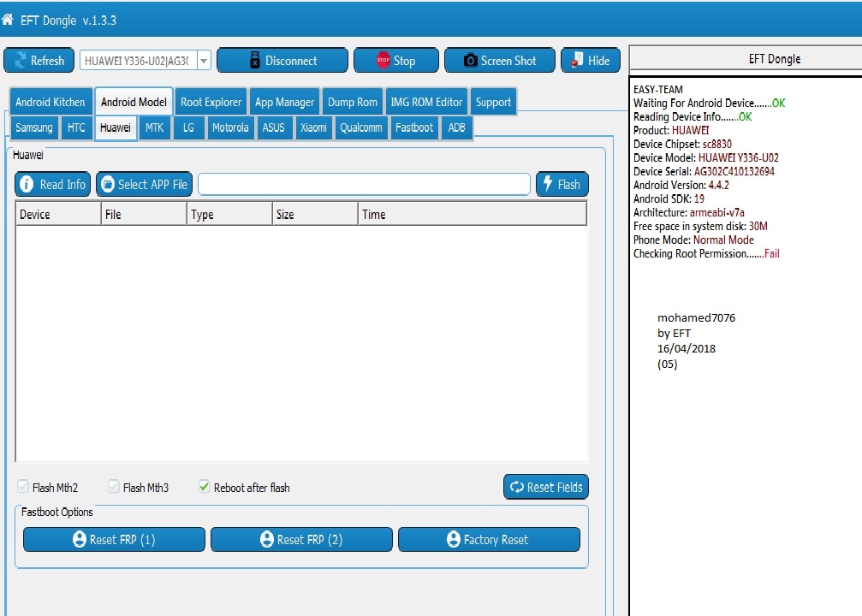
Task: Switch to Android Kitchen tab
Action: click(51, 102)
